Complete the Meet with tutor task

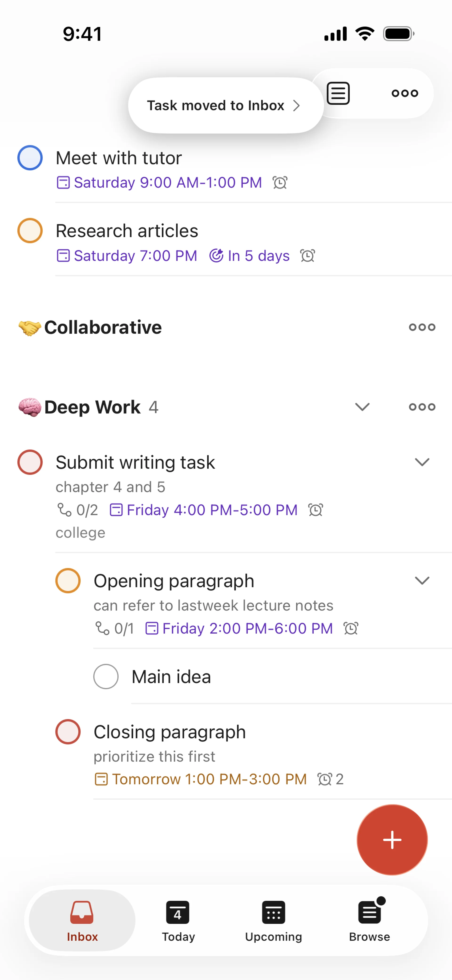pyautogui.click(x=30, y=158)
